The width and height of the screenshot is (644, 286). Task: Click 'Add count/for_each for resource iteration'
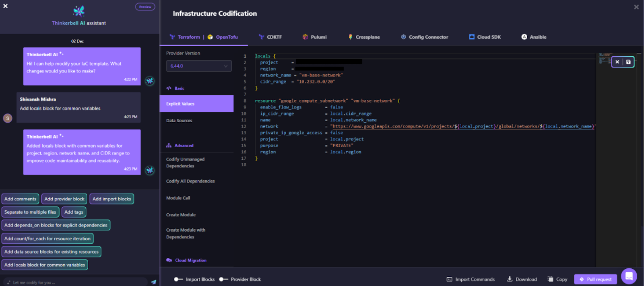(47, 239)
